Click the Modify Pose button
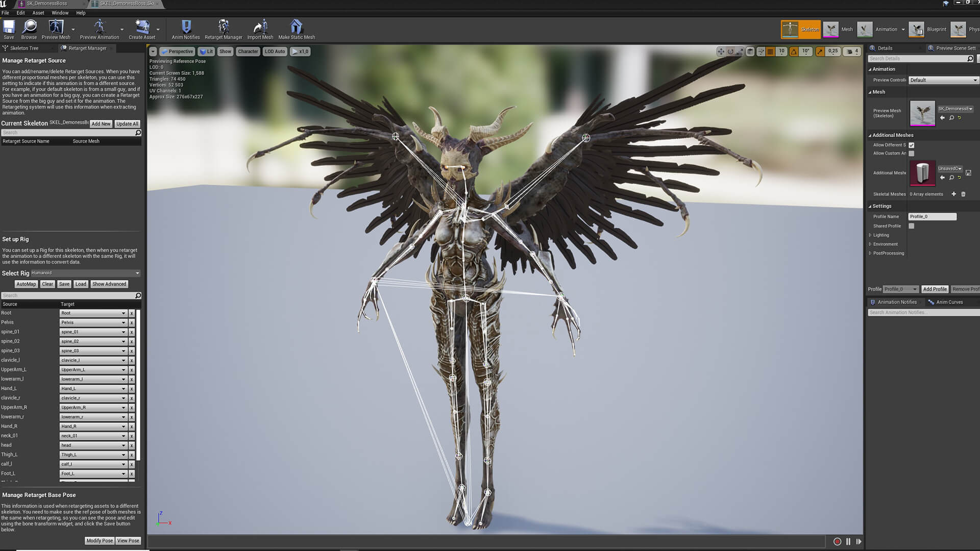 (100, 541)
